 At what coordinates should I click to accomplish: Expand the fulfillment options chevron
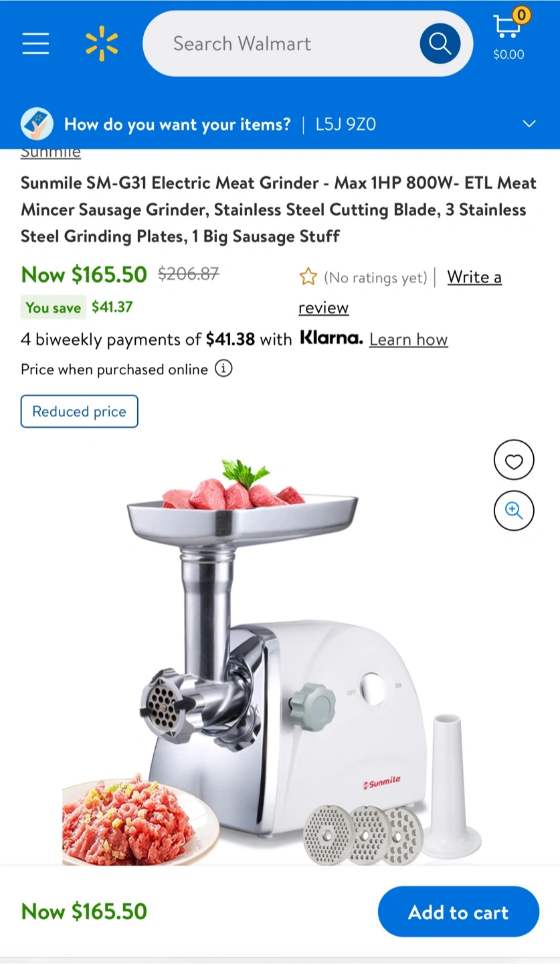point(529,124)
